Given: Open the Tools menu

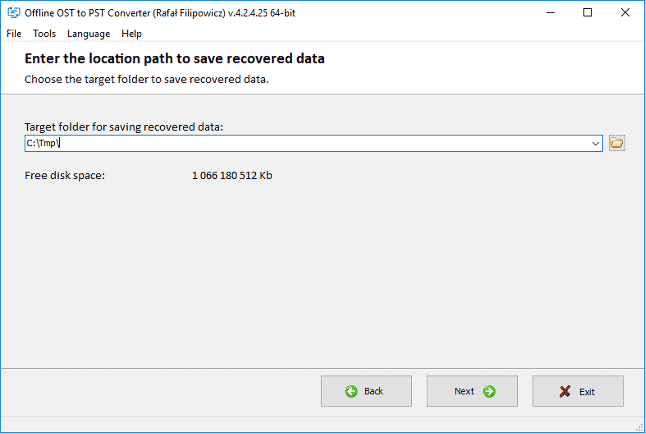Looking at the screenshot, I should click(x=44, y=33).
